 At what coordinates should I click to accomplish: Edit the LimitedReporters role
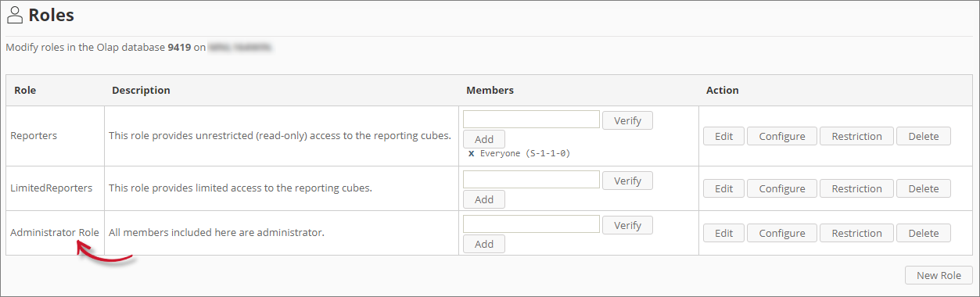[x=724, y=188]
